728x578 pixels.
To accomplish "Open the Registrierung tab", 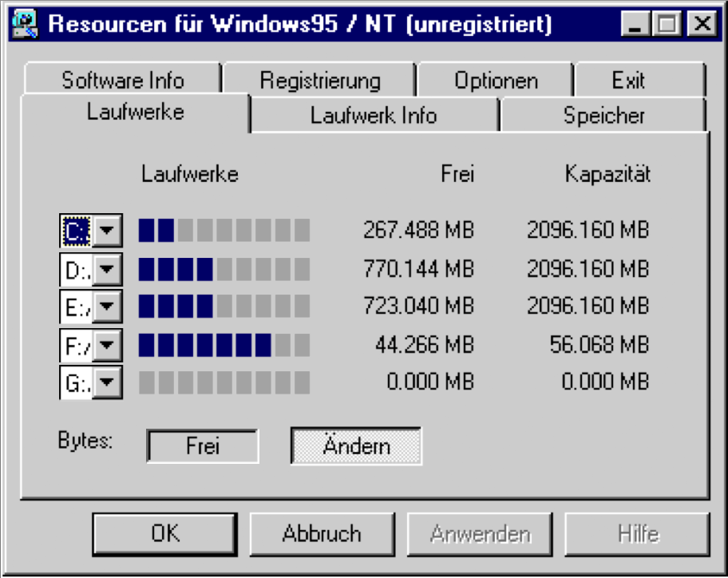I will pos(318,80).
